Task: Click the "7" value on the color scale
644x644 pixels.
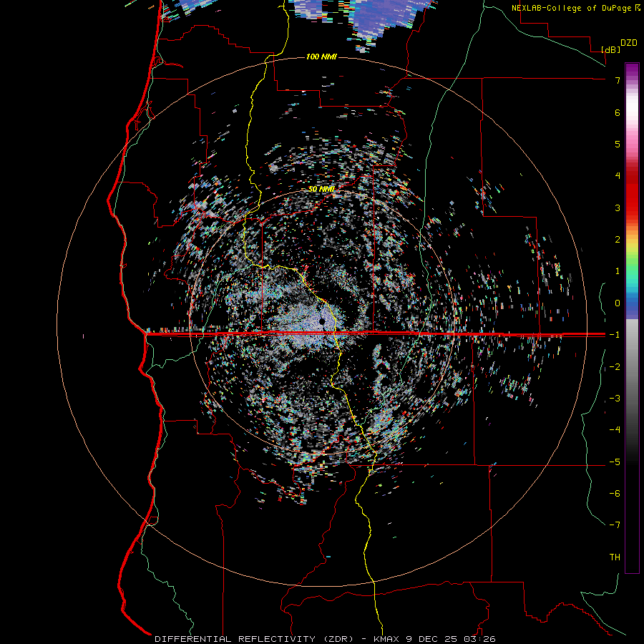Action: pyautogui.click(x=618, y=80)
